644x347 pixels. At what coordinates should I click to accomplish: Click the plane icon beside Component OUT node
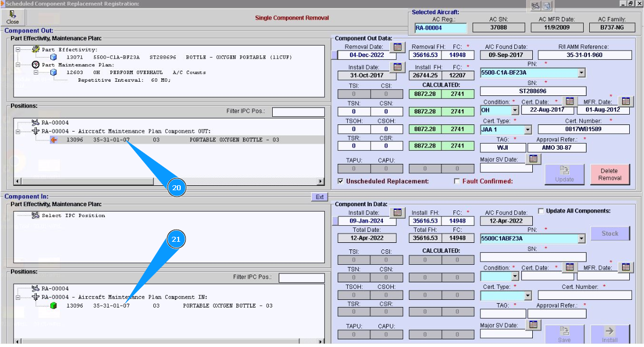click(35, 131)
